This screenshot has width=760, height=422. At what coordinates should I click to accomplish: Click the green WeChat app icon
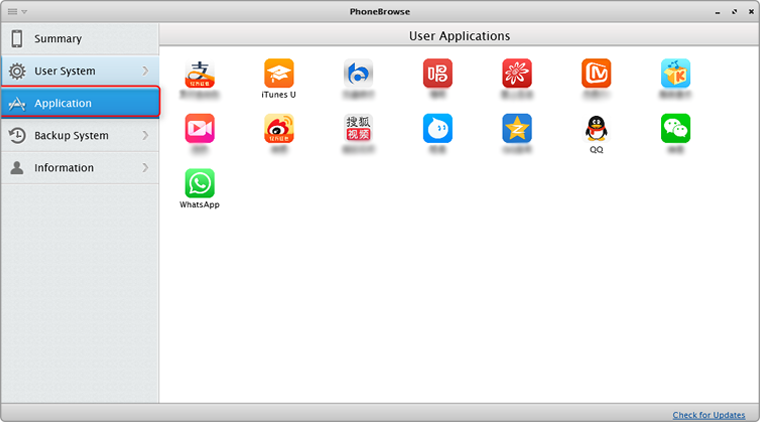click(x=675, y=128)
